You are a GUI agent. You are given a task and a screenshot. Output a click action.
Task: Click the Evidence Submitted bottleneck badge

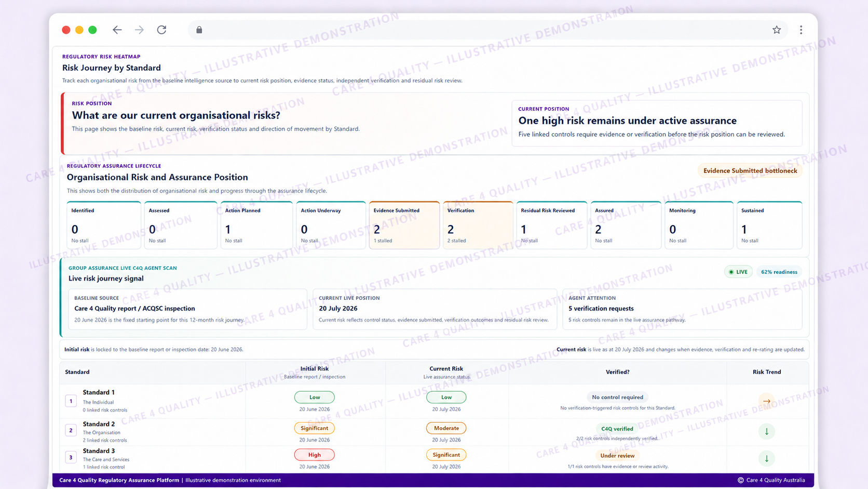click(750, 170)
